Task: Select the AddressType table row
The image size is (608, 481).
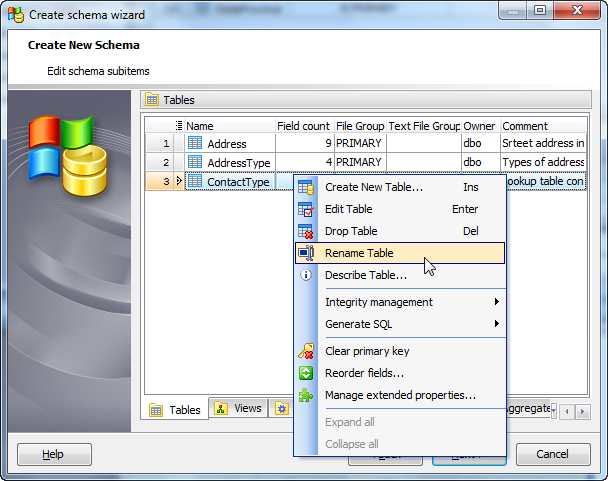Action: tap(238, 162)
